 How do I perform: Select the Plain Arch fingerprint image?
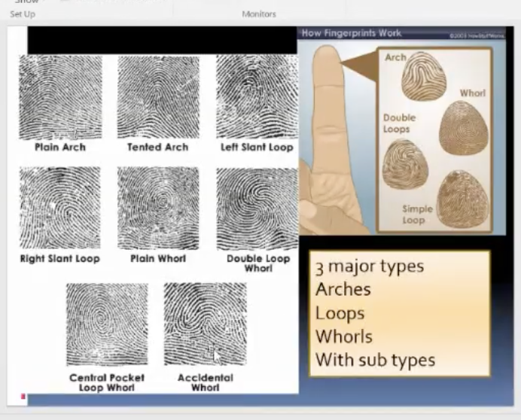click(60, 97)
